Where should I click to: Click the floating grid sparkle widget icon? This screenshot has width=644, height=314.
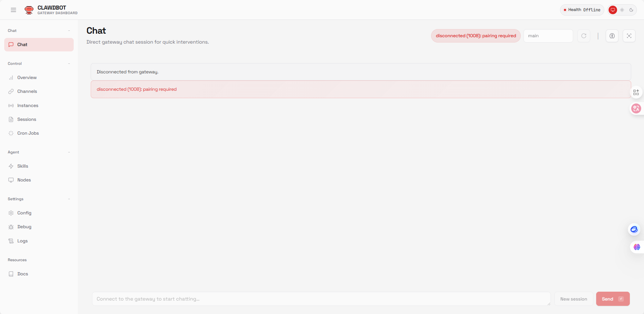pos(636,92)
